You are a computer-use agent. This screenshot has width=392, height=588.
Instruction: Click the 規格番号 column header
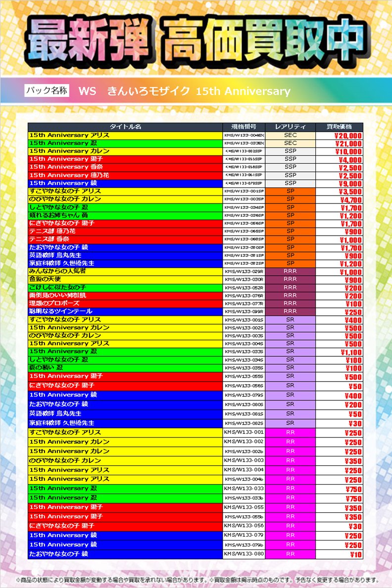[244, 127]
